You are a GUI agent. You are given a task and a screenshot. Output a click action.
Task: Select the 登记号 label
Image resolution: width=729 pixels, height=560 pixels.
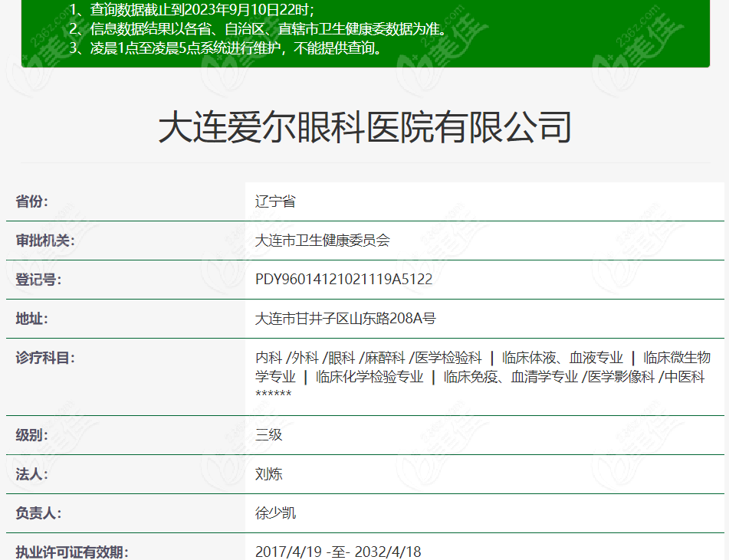click(38, 280)
